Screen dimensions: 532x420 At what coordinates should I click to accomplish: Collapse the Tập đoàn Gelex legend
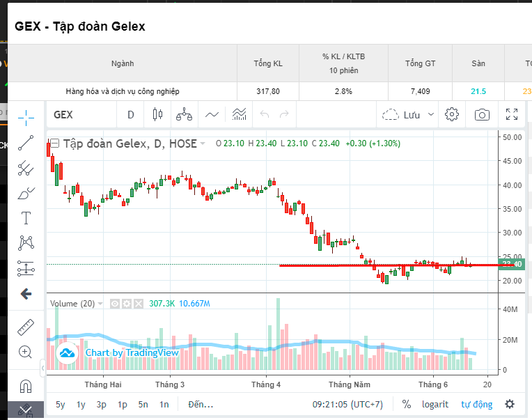(x=56, y=143)
